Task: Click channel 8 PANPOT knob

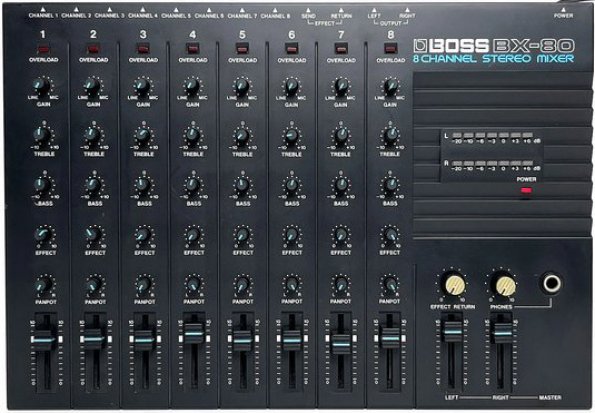Action: click(x=390, y=284)
